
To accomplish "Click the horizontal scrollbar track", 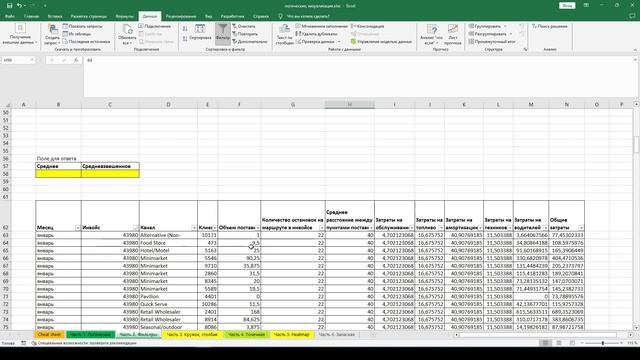I will (538, 335).
